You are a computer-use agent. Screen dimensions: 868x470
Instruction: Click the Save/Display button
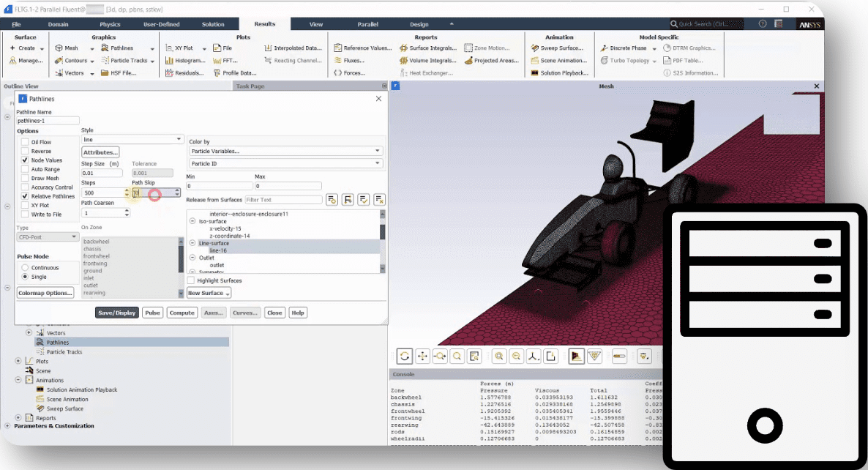(x=116, y=313)
